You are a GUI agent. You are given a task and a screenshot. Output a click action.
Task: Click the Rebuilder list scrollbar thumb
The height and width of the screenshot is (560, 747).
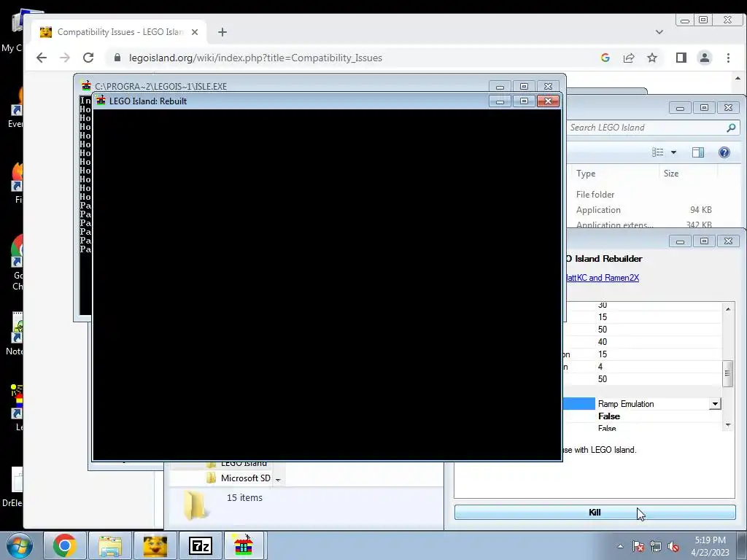point(727,373)
